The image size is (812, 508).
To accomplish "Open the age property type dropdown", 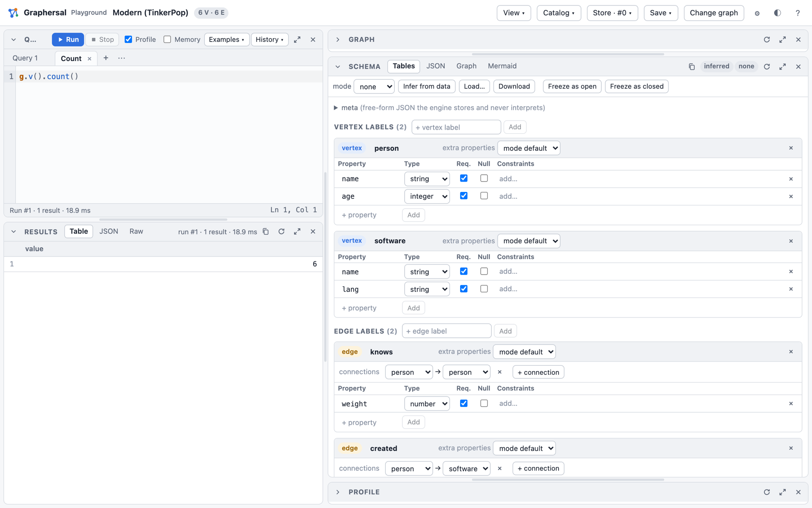I will 427,196.
